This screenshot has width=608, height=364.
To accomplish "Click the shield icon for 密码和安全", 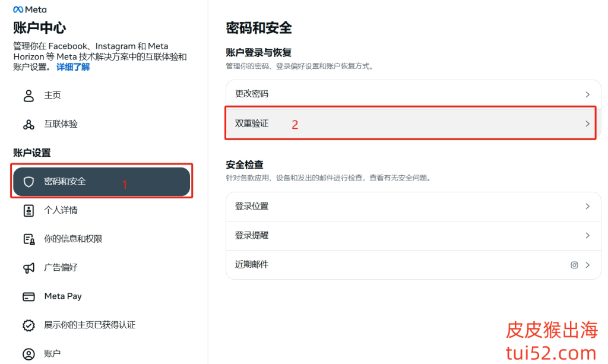I will (28, 182).
